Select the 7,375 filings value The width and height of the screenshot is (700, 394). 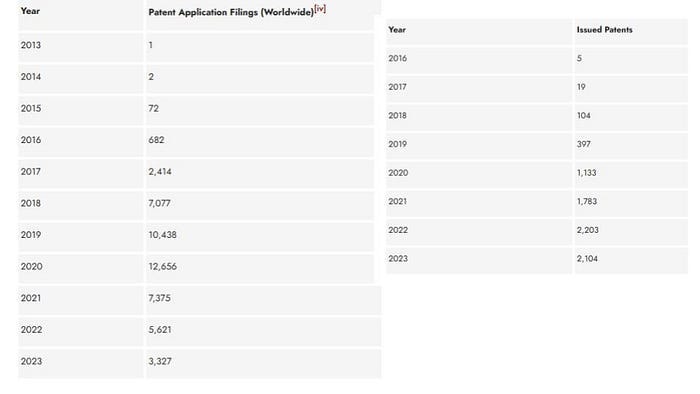[159, 298]
